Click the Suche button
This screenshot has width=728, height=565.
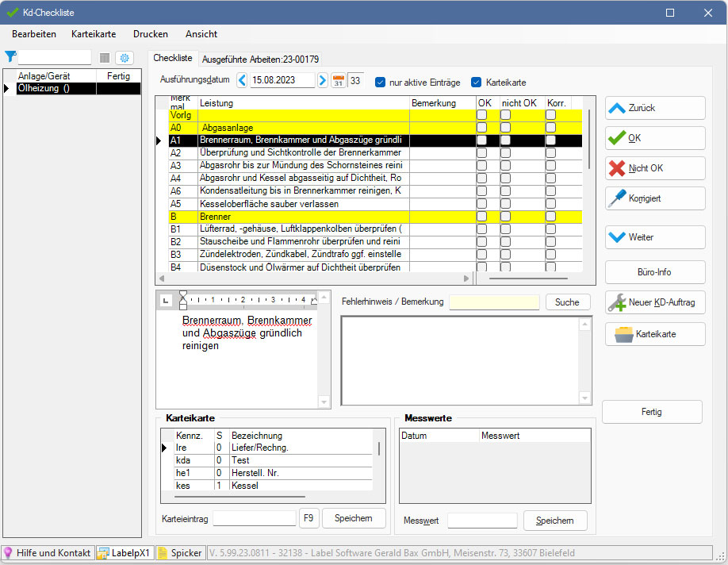click(567, 302)
